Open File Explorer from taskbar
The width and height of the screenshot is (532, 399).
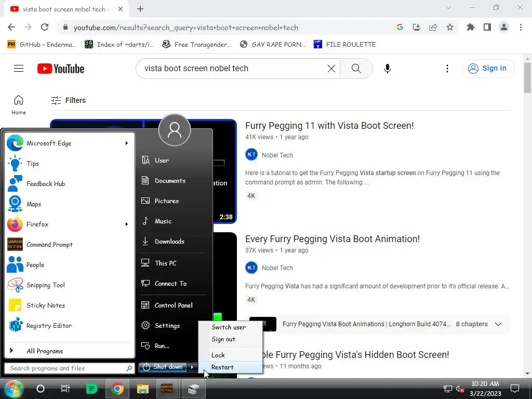point(143,389)
